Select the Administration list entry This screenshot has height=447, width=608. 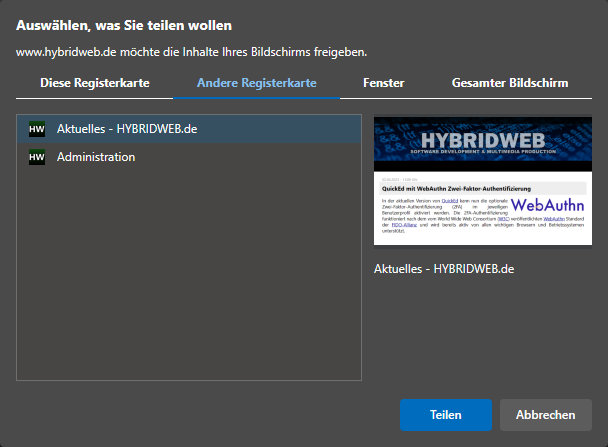point(189,157)
